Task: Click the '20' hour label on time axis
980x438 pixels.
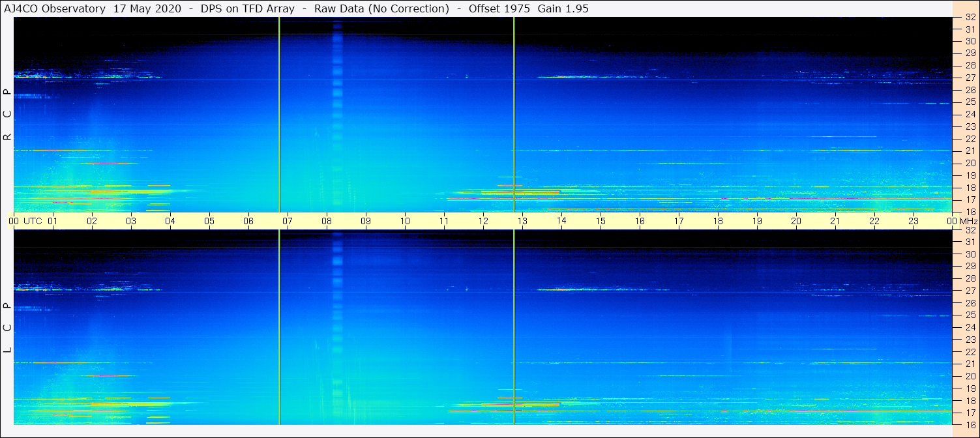Action: (796, 221)
